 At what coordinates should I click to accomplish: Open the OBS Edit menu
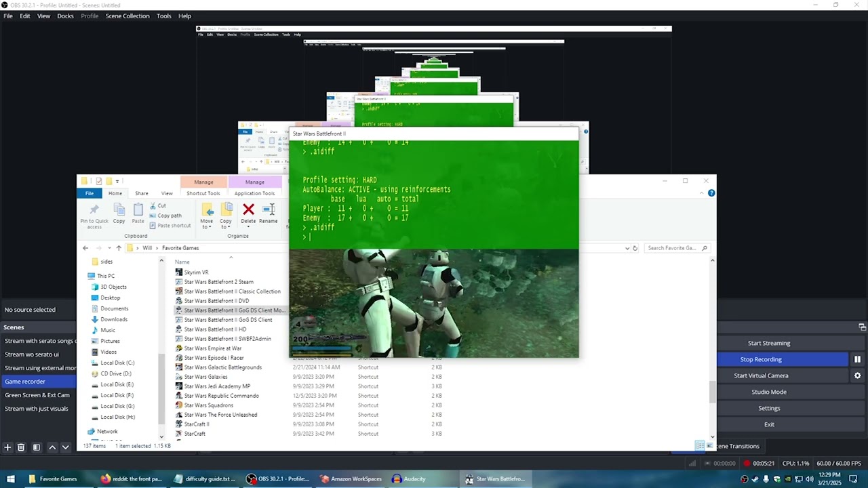click(x=24, y=16)
